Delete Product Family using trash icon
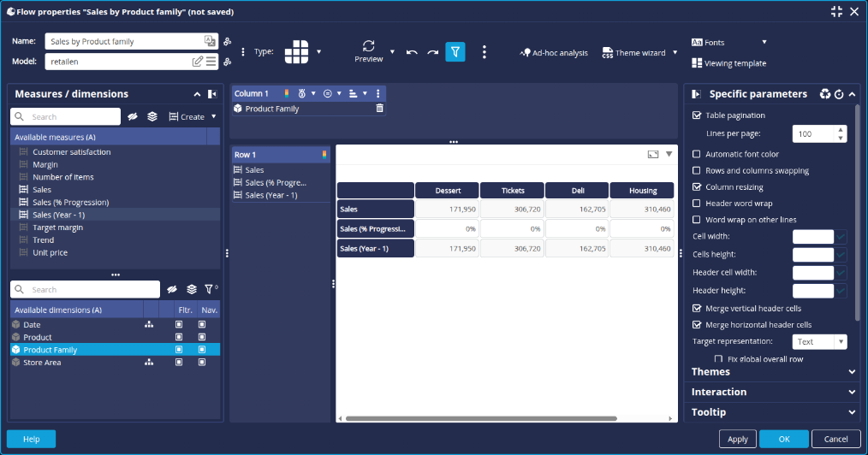The width and height of the screenshot is (868, 455). pos(380,109)
